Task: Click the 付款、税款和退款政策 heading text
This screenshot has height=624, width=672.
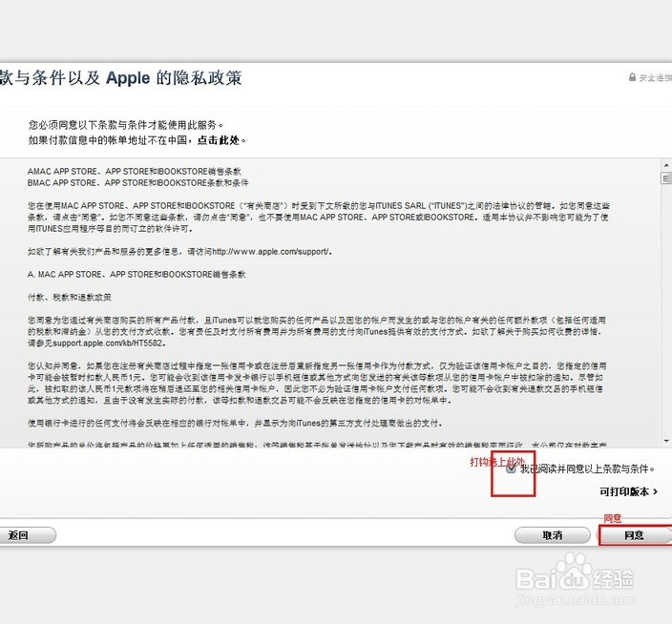Action: (x=70, y=298)
